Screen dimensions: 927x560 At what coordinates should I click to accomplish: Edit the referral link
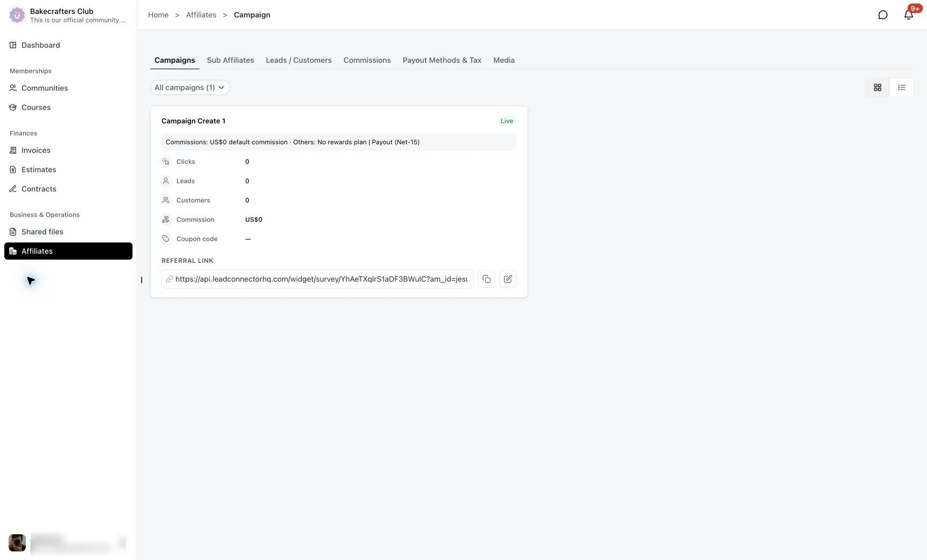click(508, 279)
